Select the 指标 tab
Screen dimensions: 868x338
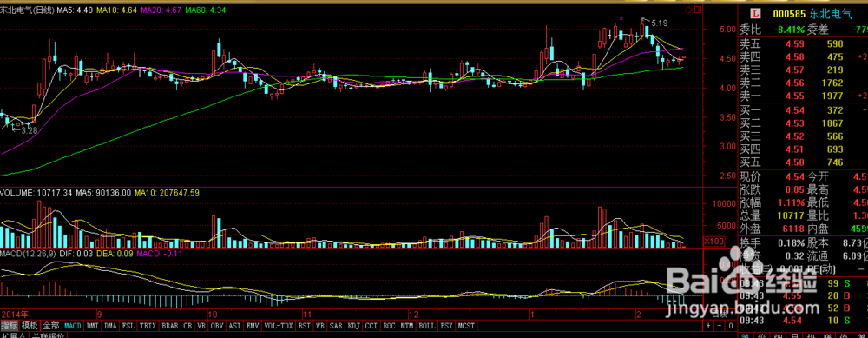[10, 326]
